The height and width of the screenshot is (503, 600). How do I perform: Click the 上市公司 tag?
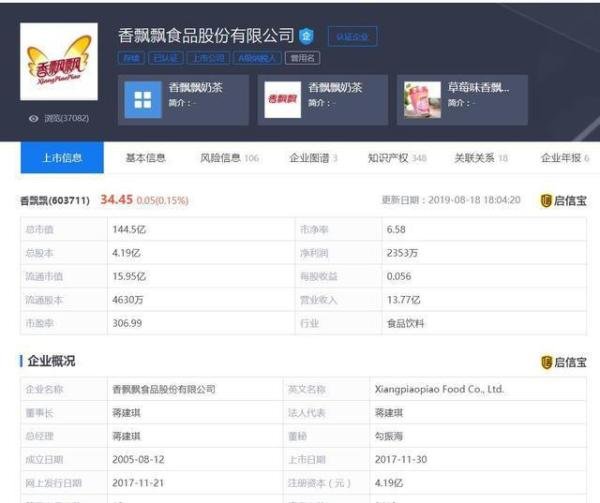coord(208,58)
